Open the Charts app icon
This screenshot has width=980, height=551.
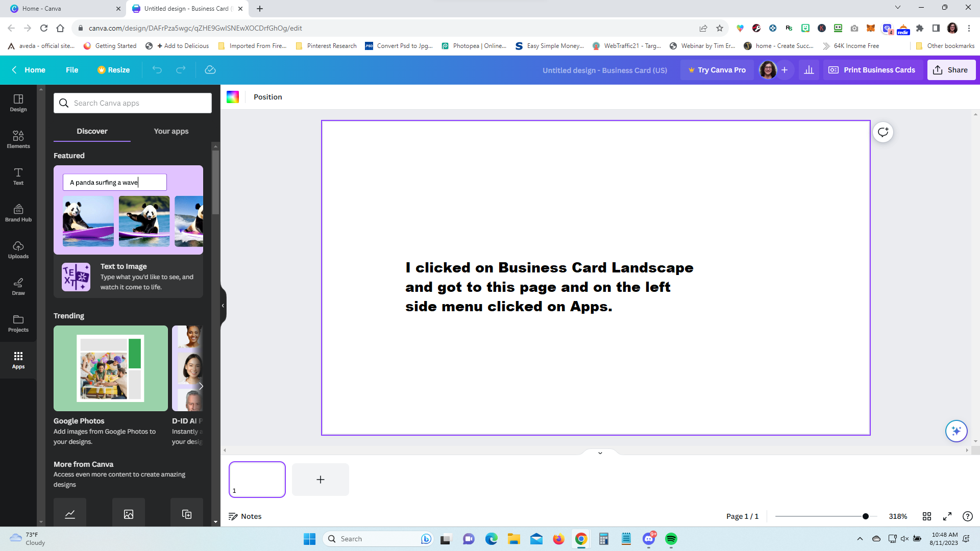pyautogui.click(x=70, y=513)
